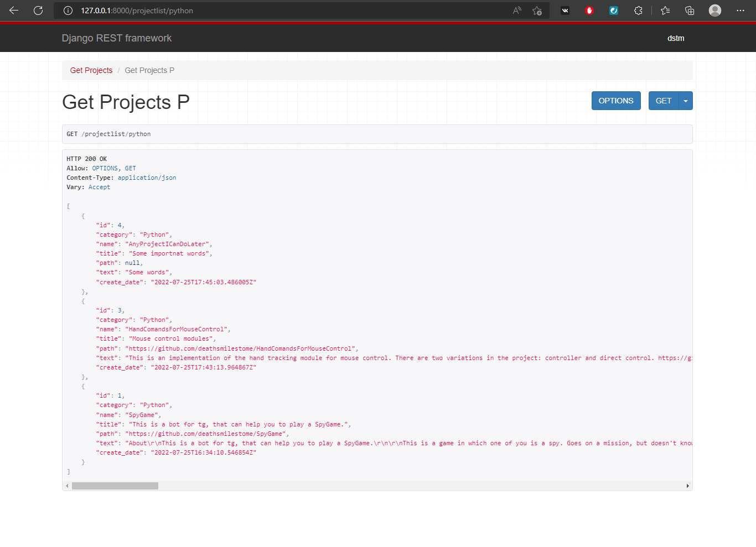The width and height of the screenshot is (756, 547).
Task: Select the SpyGame GitHub path text
Action: tap(205, 434)
